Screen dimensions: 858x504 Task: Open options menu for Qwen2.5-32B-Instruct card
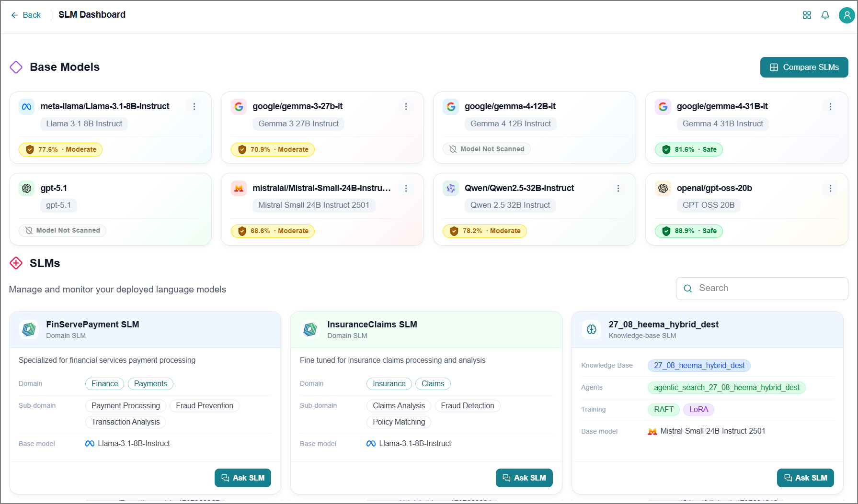coord(618,189)
